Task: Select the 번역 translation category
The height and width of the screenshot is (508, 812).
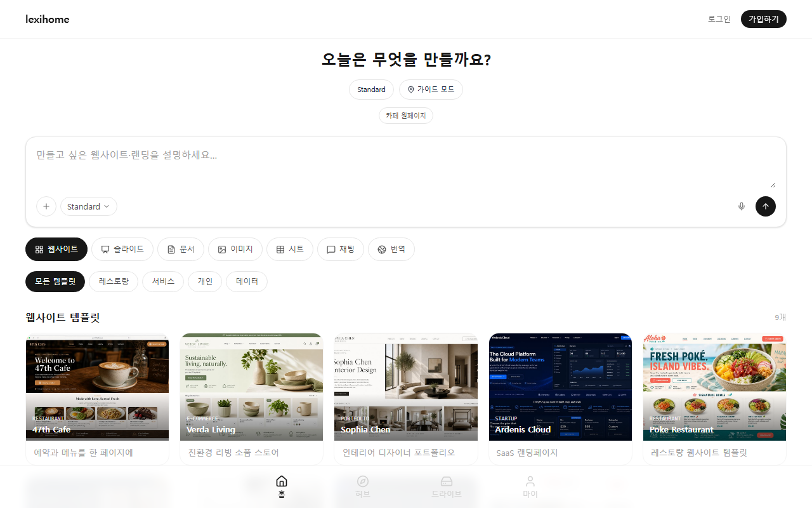Action: pos(391,250)
